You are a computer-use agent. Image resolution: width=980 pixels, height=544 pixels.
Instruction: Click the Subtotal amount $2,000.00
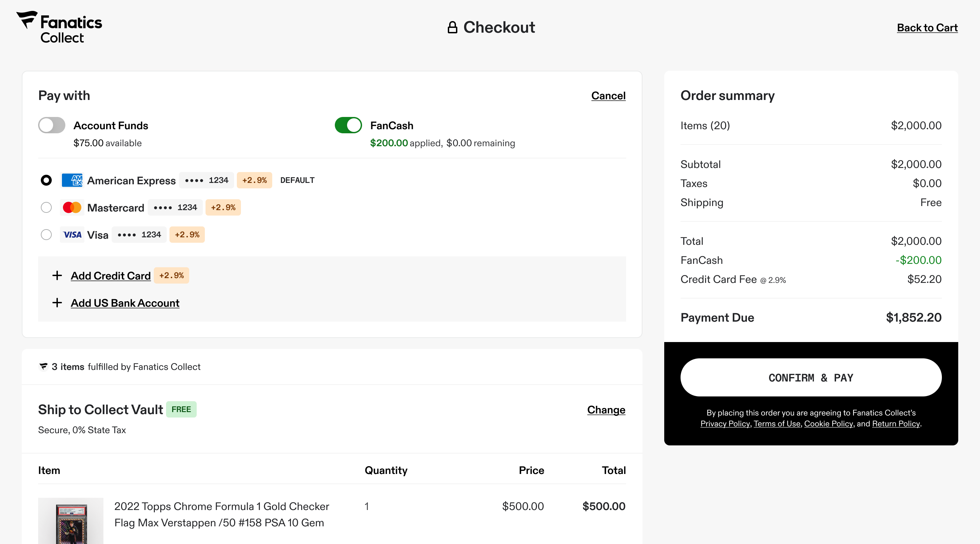916,164
